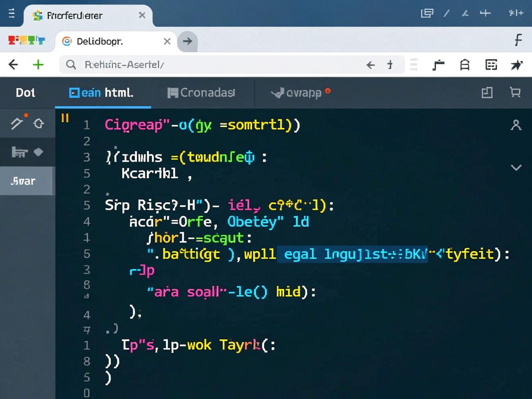
Task: Toggle the orange pause indicator at line 1
Action: [65, 118]
